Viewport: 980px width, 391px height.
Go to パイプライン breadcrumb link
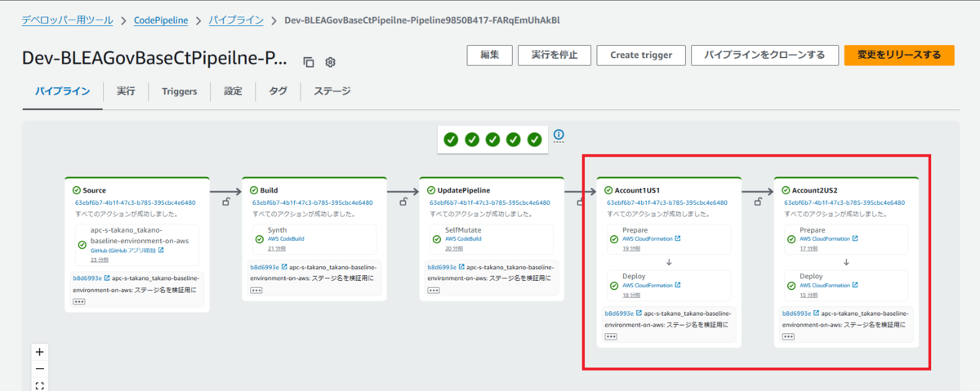point(235,19)
